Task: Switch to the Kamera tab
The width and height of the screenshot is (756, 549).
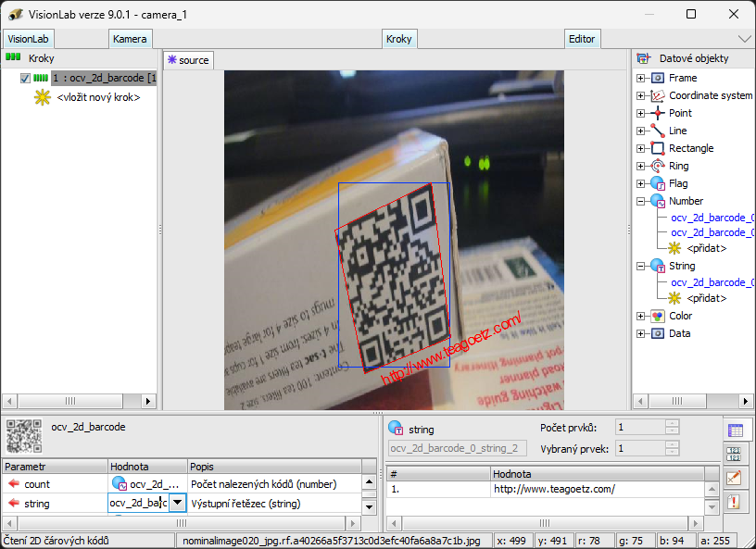Action: (x=130, y=39)
